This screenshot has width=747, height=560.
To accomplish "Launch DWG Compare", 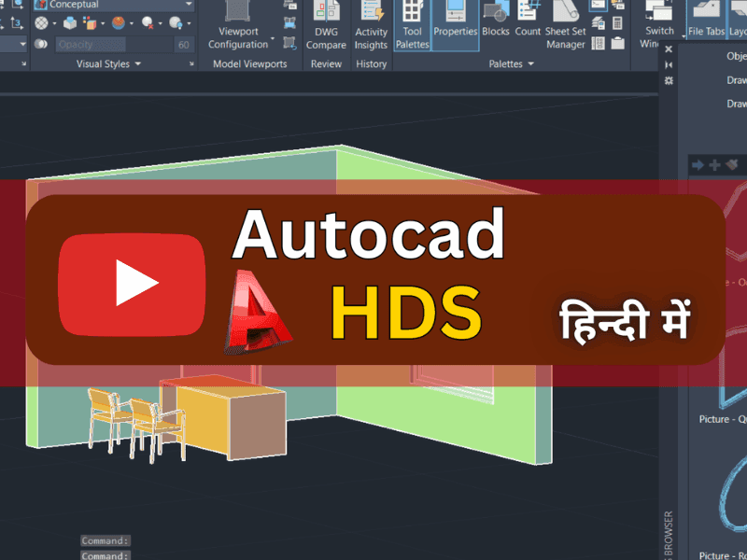I will click(326, 26).
